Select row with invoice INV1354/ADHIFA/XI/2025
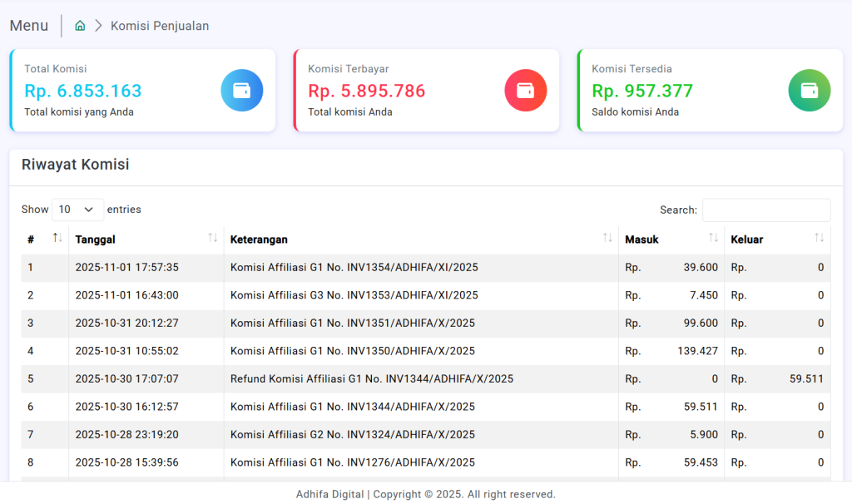 (354, 267)
